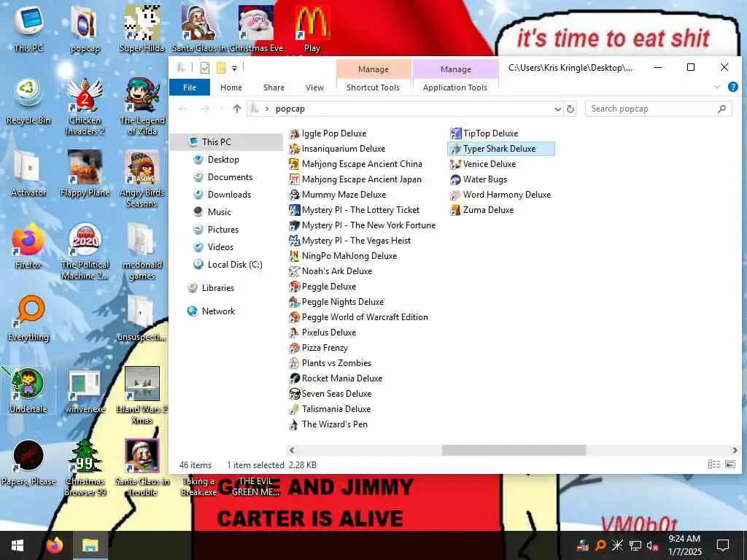Click the Properties quick access toolbar icon
Screen dimensions: 747x560
pos(205,68)
